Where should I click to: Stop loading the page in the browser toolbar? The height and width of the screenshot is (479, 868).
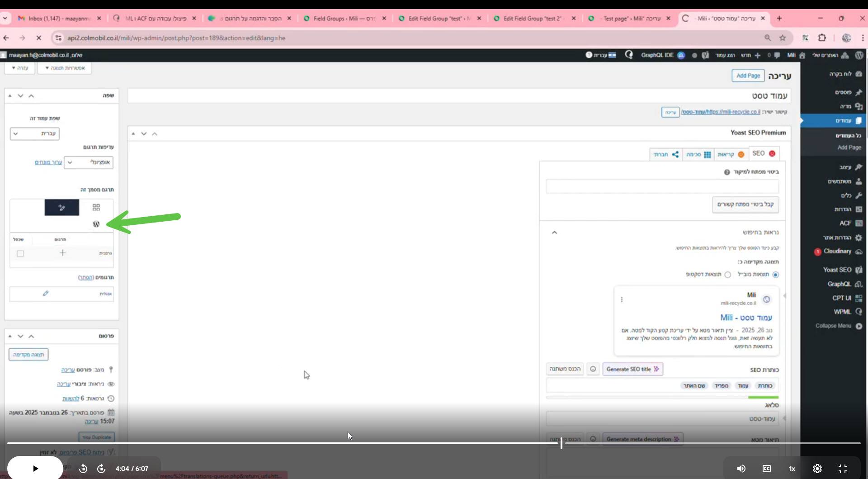39,38
